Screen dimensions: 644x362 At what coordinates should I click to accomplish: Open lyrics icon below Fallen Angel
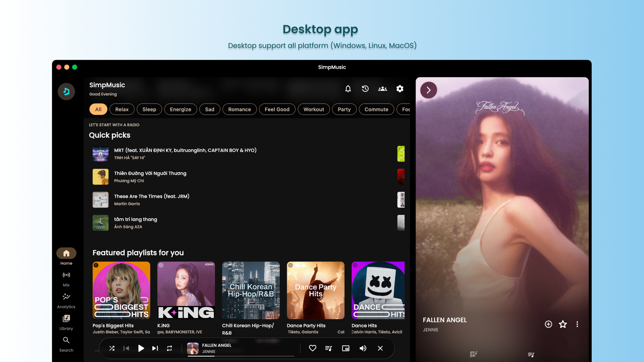pyautogui.click(x=473, y=354)
